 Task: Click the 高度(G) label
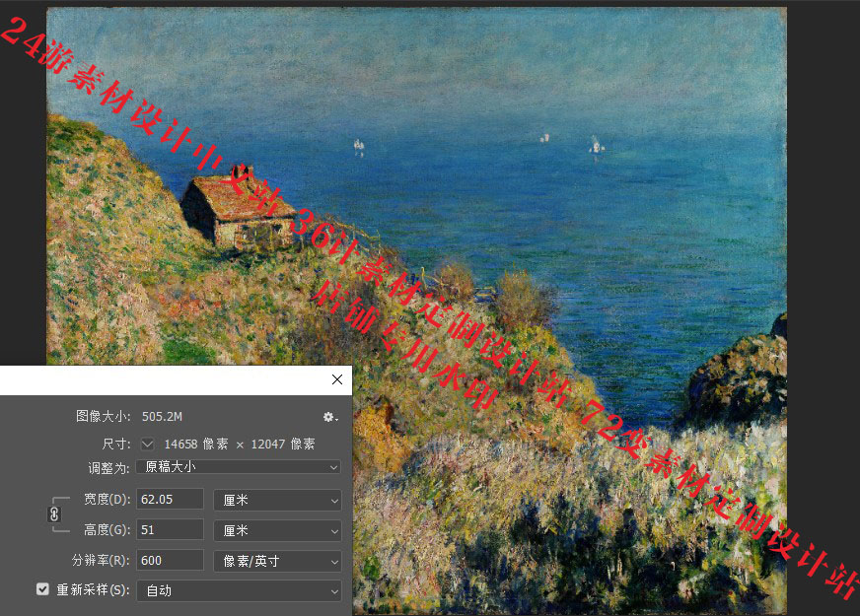pos(107,530)
